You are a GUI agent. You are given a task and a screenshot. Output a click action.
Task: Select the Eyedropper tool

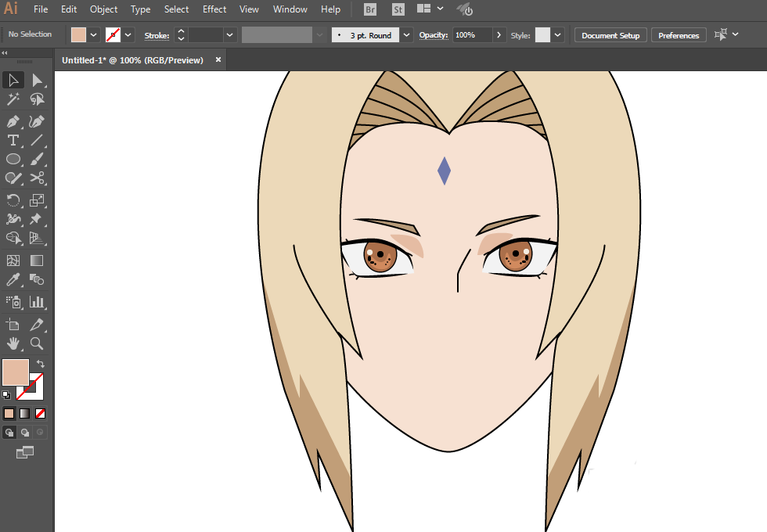(13, 280)
